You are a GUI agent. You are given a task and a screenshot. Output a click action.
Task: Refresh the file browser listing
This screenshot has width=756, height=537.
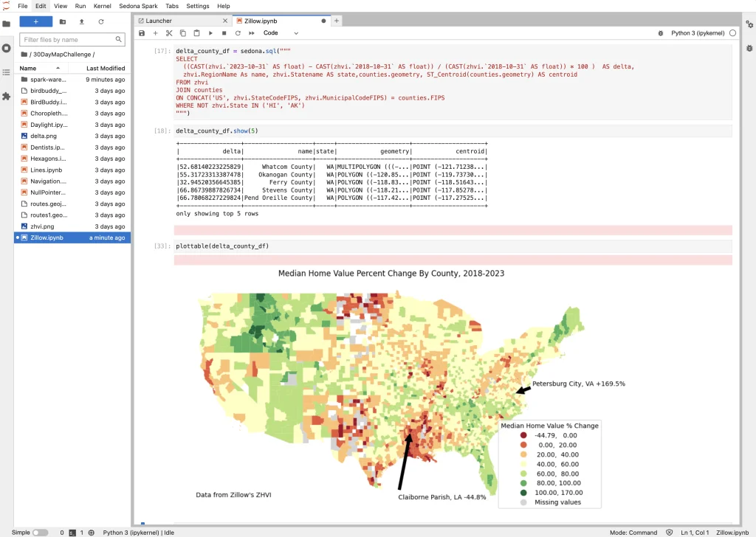coord(100,21)
